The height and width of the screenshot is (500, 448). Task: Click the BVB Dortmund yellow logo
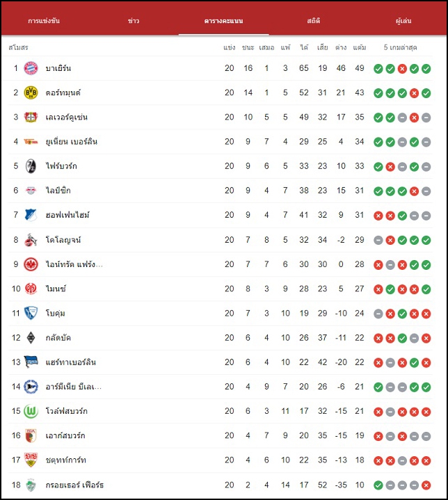click(x=31, y=92)
